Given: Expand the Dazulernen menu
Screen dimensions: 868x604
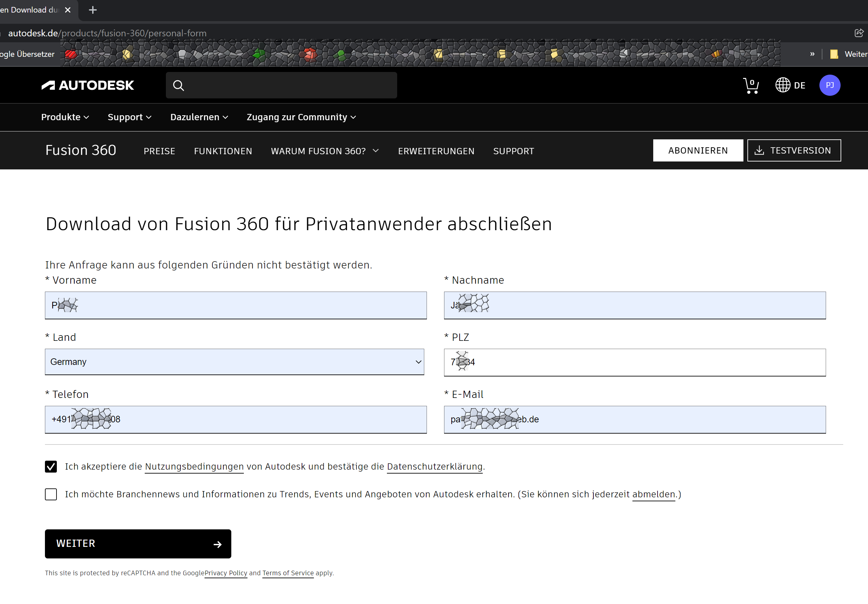Looking at the screenshot, I should [x=199, y=117].
